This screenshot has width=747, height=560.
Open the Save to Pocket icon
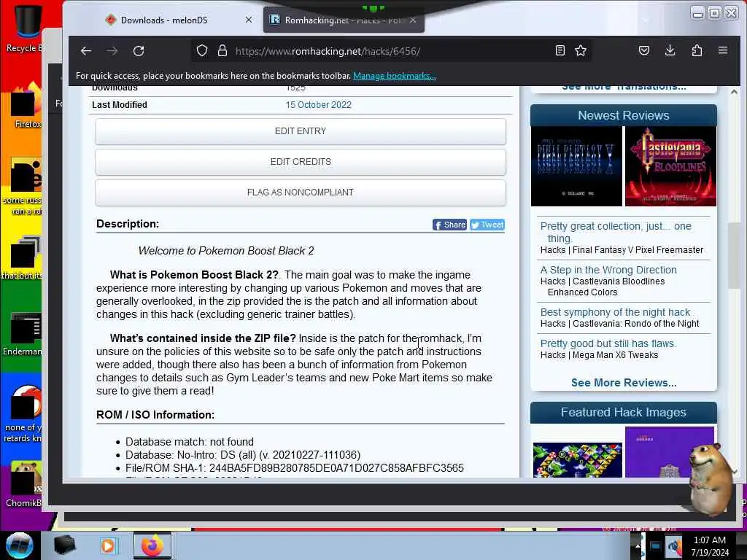pos(644,50)
